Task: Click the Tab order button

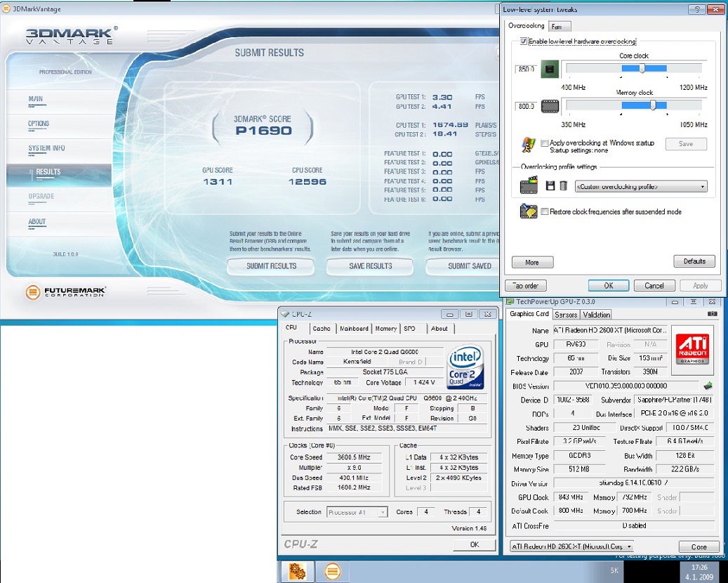Action: [x=526, y=286]
